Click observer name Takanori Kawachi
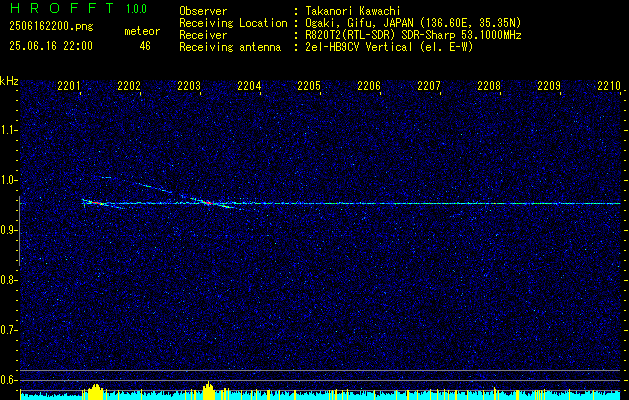629x400 pixels. pos(352,11)
